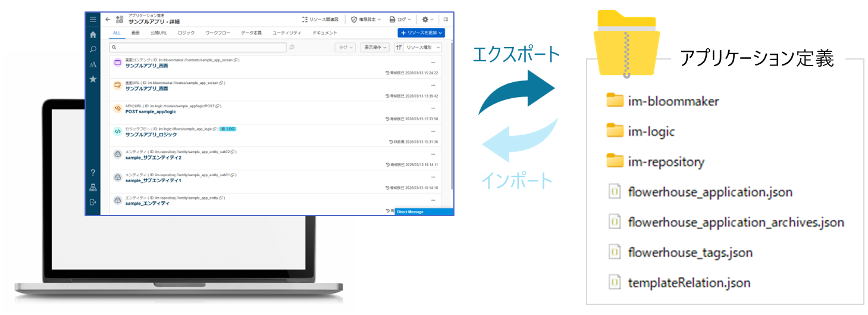Toggle sort order icon beside リソース種別

coord(399,47)
